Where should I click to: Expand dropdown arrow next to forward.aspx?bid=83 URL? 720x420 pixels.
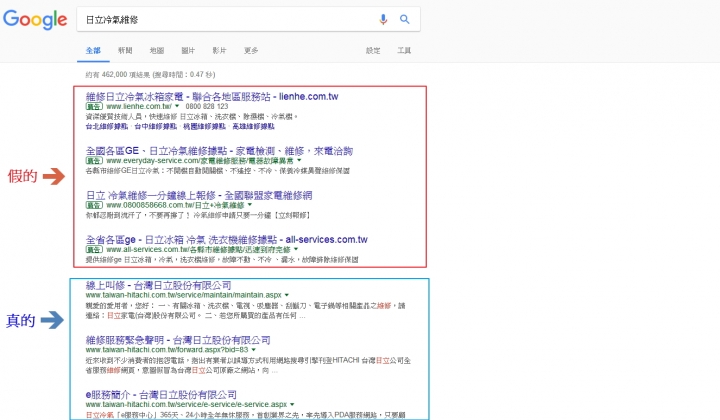(253, 350)
